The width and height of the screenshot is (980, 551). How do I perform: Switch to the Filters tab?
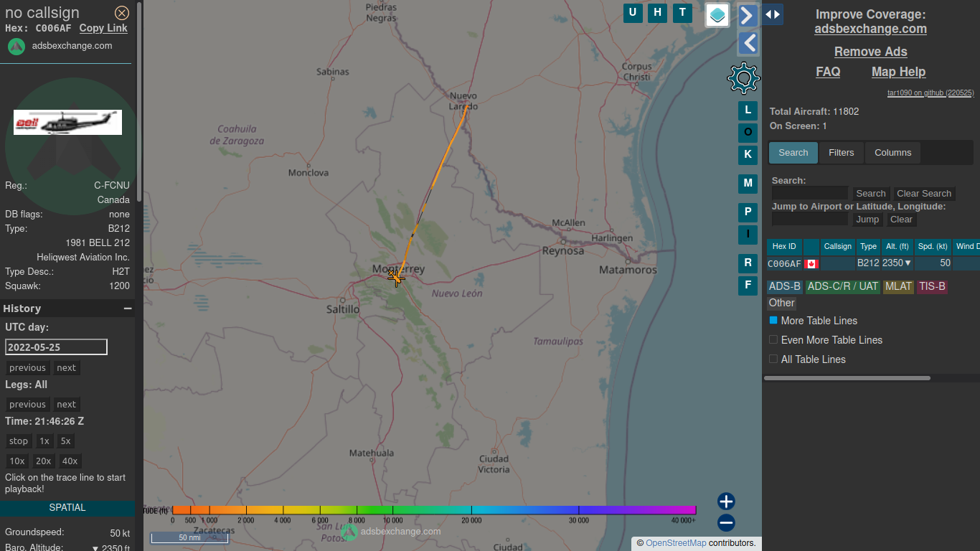[842, 153]
